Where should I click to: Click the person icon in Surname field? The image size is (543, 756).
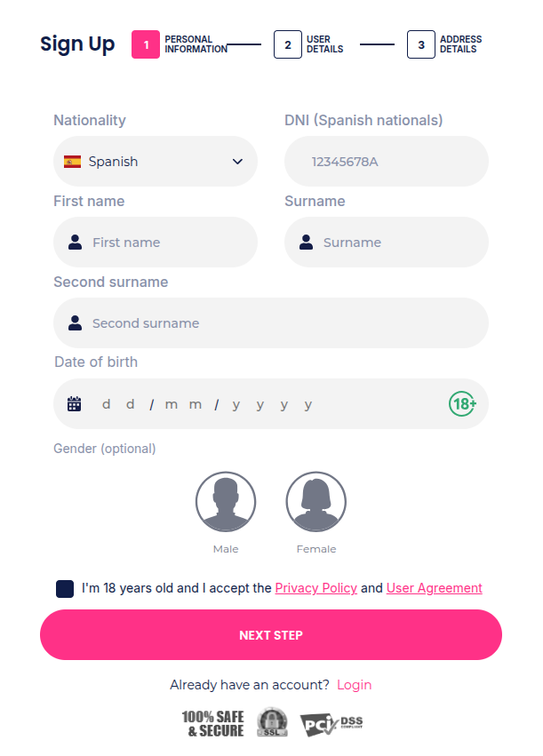tap(307, 242)
